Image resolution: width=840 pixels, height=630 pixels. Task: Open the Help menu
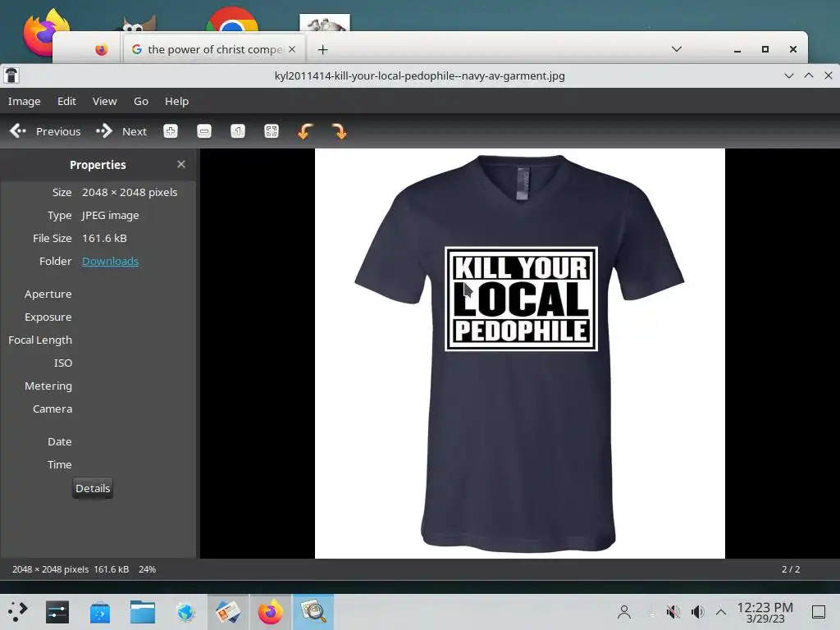pos(177,101)
